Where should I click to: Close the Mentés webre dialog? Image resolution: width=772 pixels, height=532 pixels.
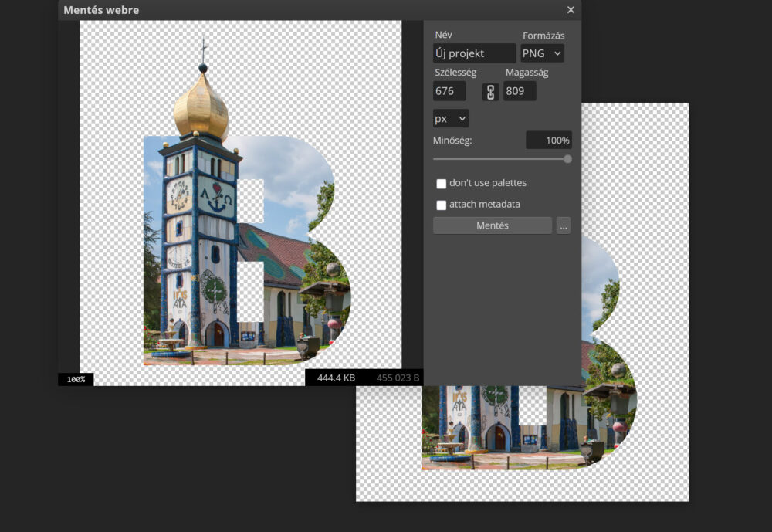click(571, 10)
